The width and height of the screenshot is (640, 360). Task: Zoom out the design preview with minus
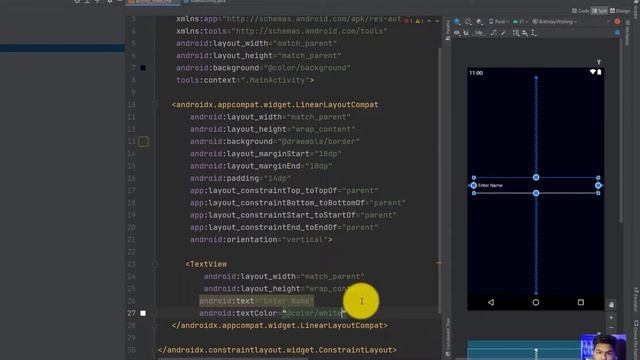(611, 327)
